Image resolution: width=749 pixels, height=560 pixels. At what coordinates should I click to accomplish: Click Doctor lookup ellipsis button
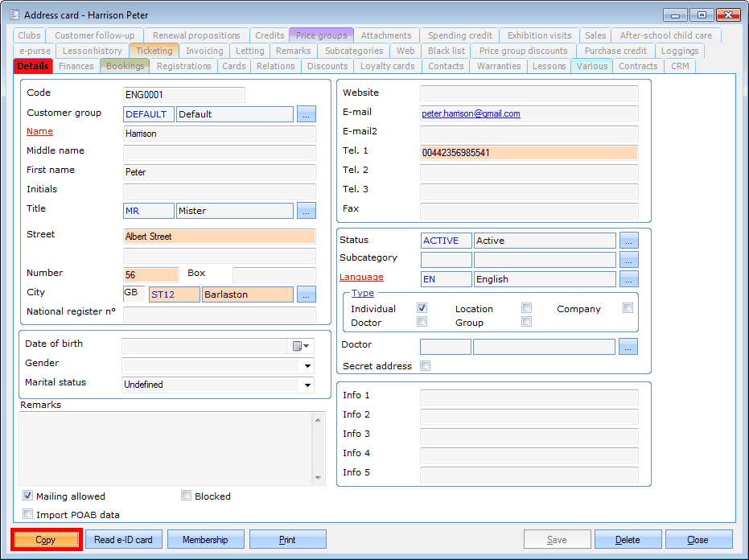pyautogui.click(x=628, y=347)
